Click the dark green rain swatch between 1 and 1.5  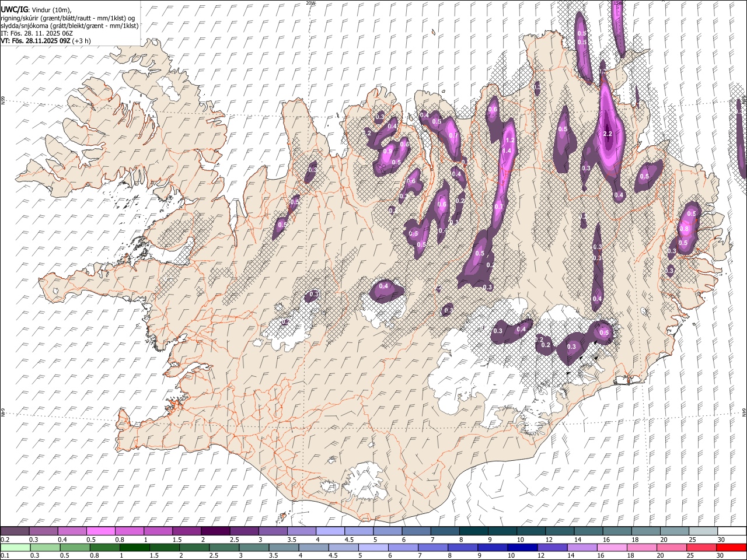point(135,547)
